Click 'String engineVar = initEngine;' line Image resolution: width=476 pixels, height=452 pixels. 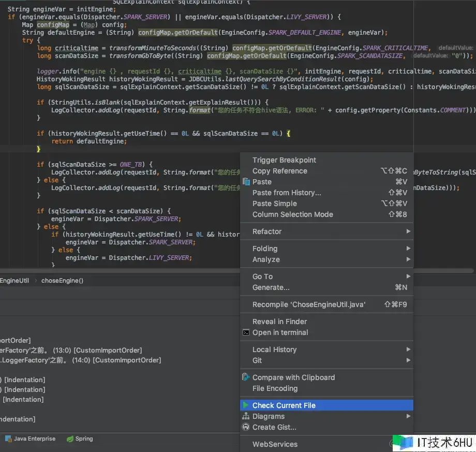62,9
